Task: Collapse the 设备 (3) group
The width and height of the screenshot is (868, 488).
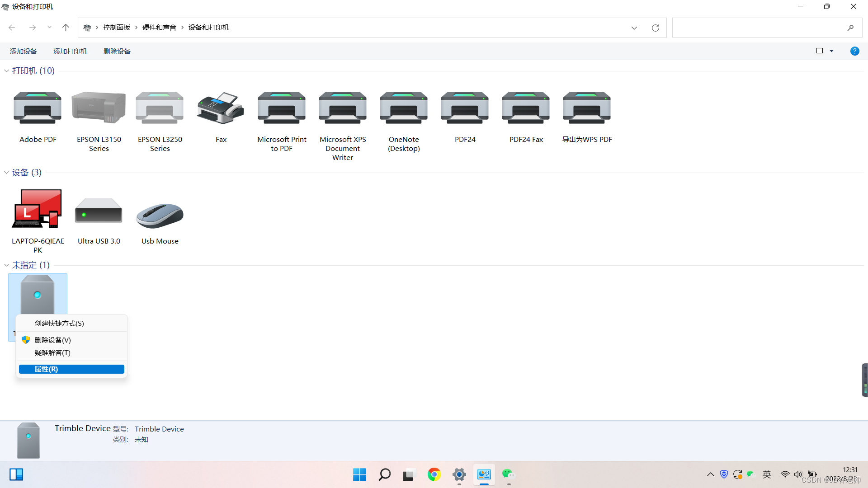Action: pos(7,173)
